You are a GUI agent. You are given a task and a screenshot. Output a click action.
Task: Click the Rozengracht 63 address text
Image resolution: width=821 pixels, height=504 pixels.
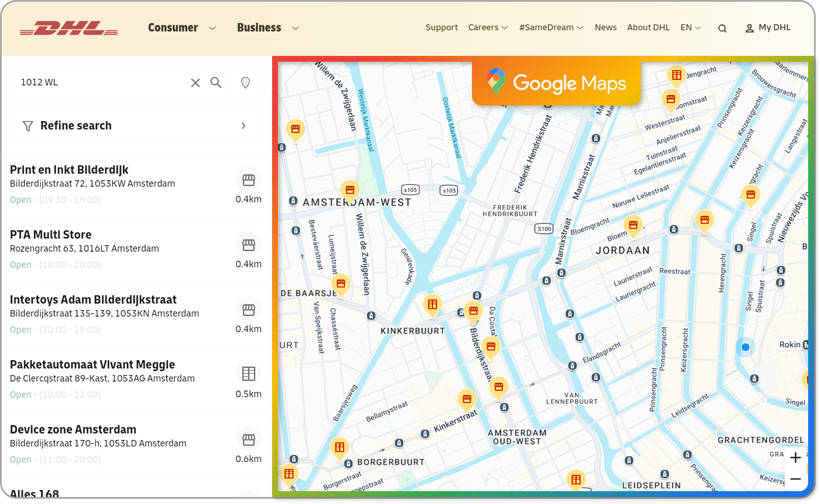click(x=84, y=249)
